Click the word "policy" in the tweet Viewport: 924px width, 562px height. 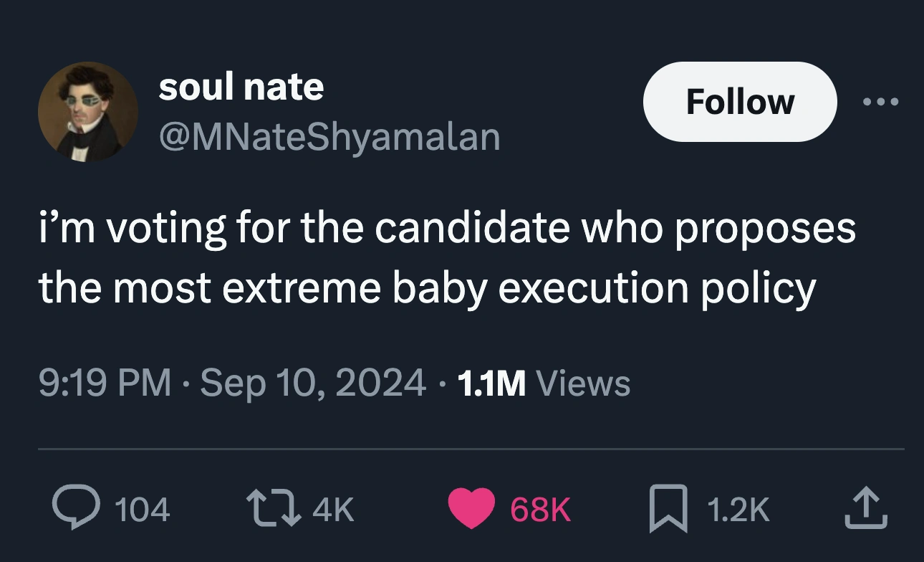click(x=758, y=287)
